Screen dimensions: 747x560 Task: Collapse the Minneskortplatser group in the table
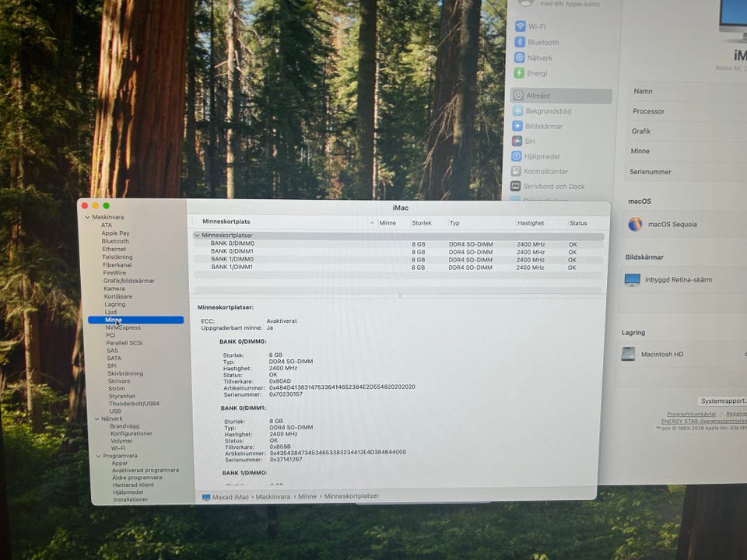coord(197,235)
